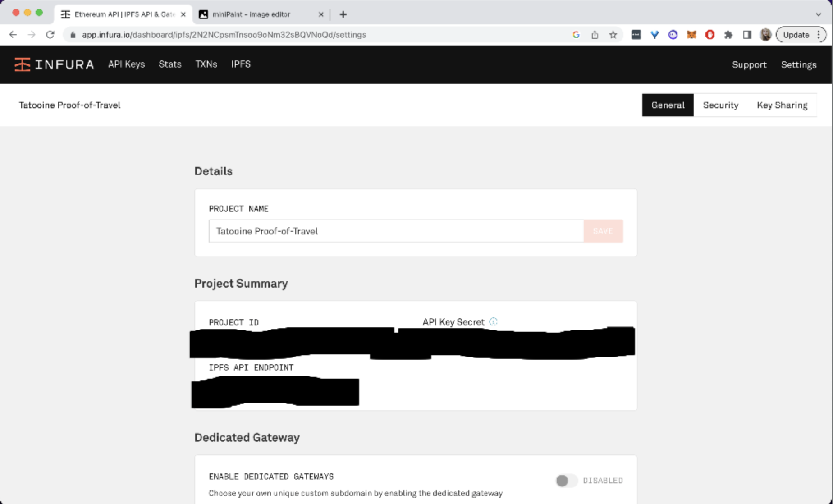Open the Support link

[x=749, y=64]
